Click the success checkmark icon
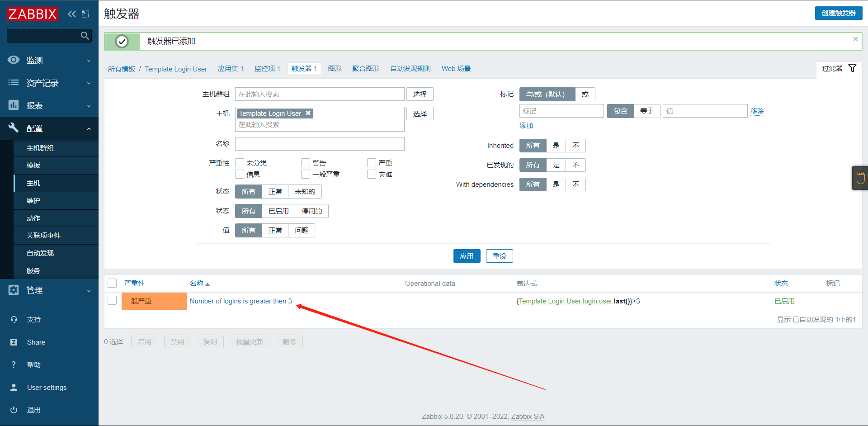Viewport: 868px width, 426px height. click(122, 41)
